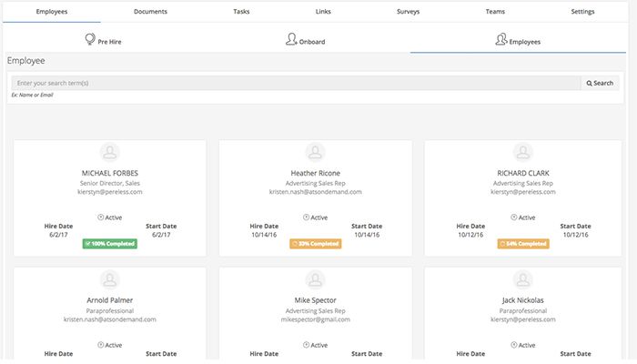
Task: Click the Pre Hire lightbulb icon
Action: (90, 39)
